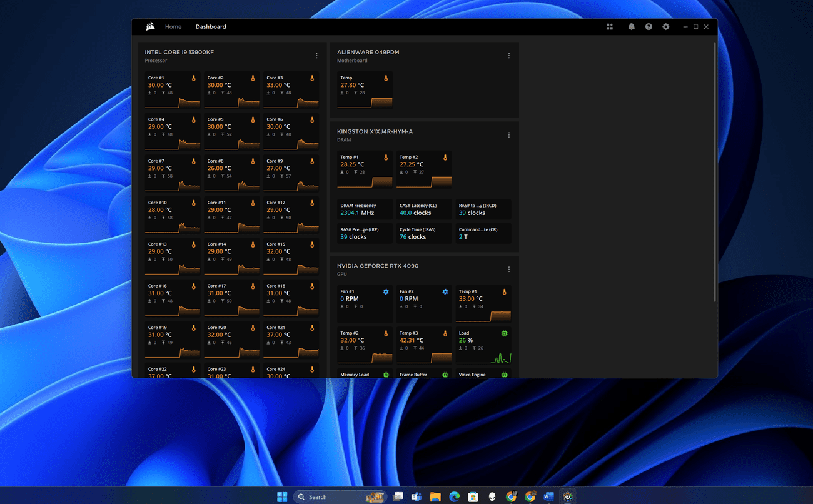Click the thermometer icon on DRAM Temp #1
Image resolution: width=813 pixels, height=504 pixels.
386,158
